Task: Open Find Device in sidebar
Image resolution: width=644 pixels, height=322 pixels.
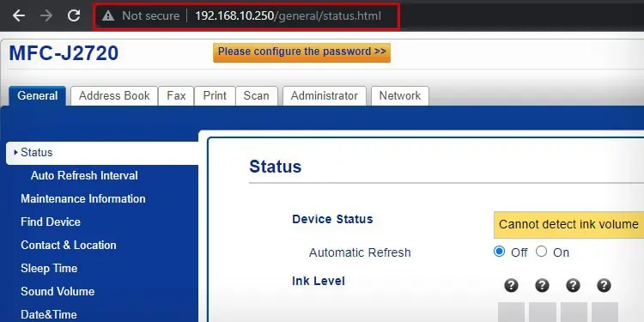Action: point(51,222)
